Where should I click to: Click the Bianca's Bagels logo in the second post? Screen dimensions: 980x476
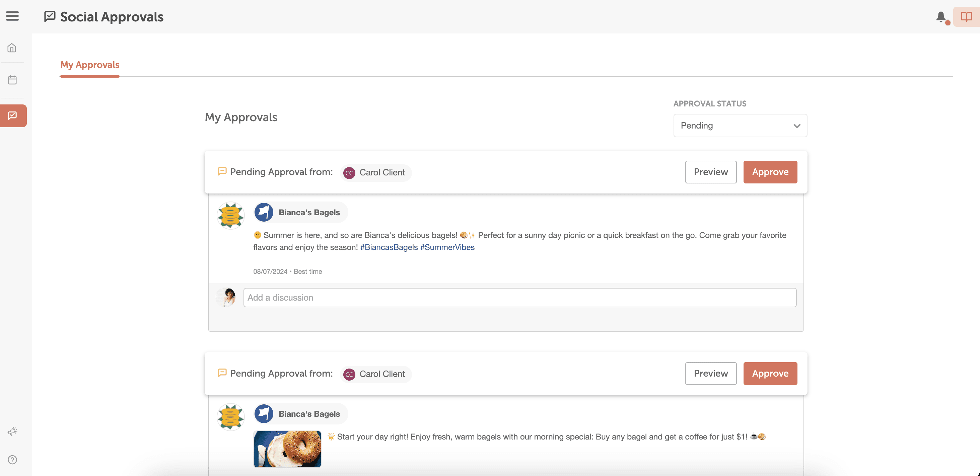(230, 417)
